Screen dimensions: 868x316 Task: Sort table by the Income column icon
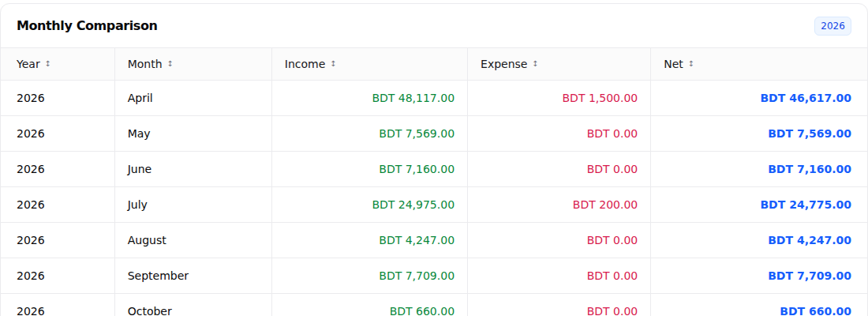point(333,64)
